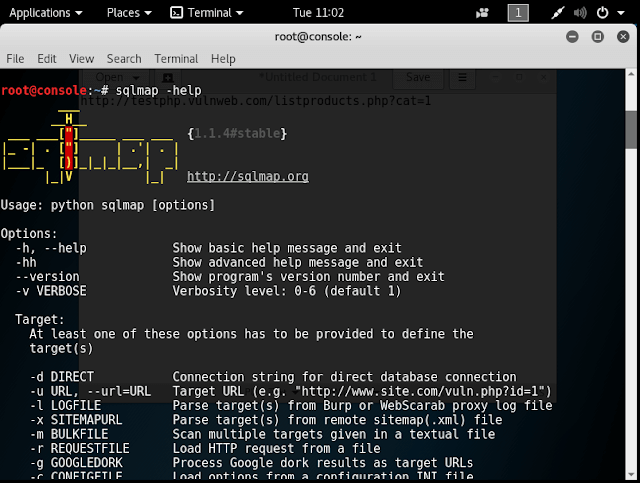The width and height of the screenshot is (640, 483).
Task: Click the 'root@console' prompt text
Action: coord(44,91)
